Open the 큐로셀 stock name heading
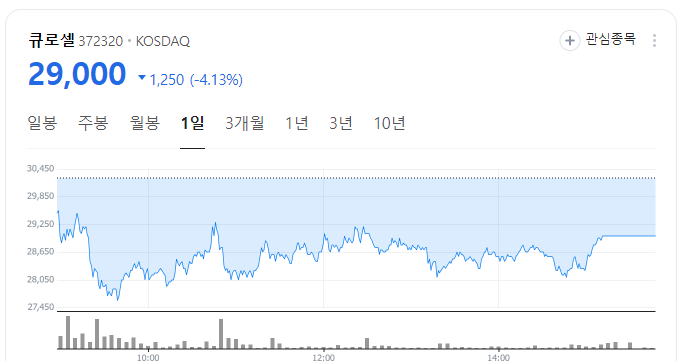This screenshot has width=685, height=361. click(x=52, y=40)
